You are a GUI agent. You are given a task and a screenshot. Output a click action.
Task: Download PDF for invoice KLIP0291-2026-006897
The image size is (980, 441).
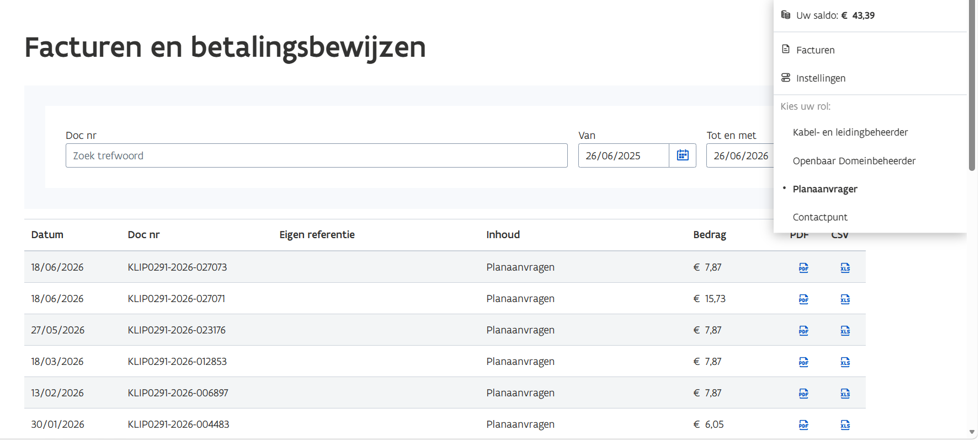tap(803, 394)
